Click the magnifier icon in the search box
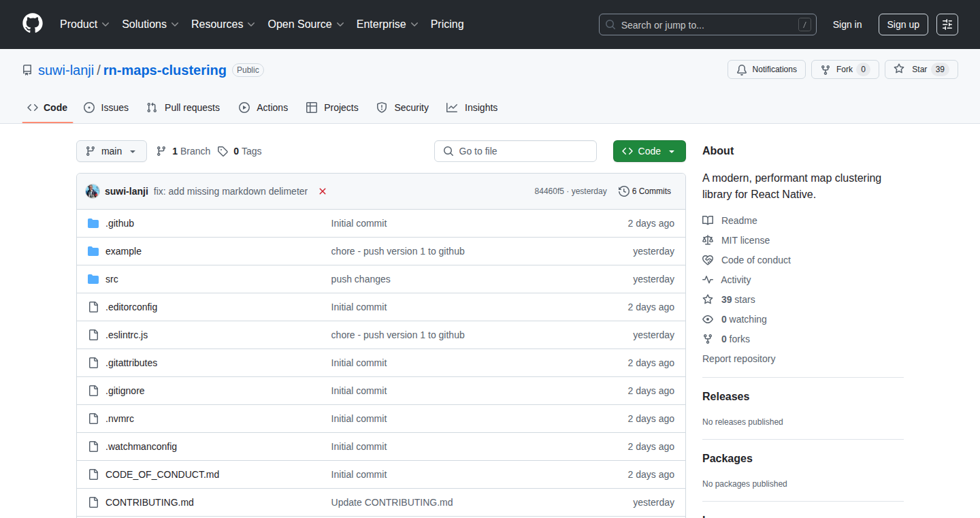The image size is (980, 518). pyautogui.click(x=610, y=25)
